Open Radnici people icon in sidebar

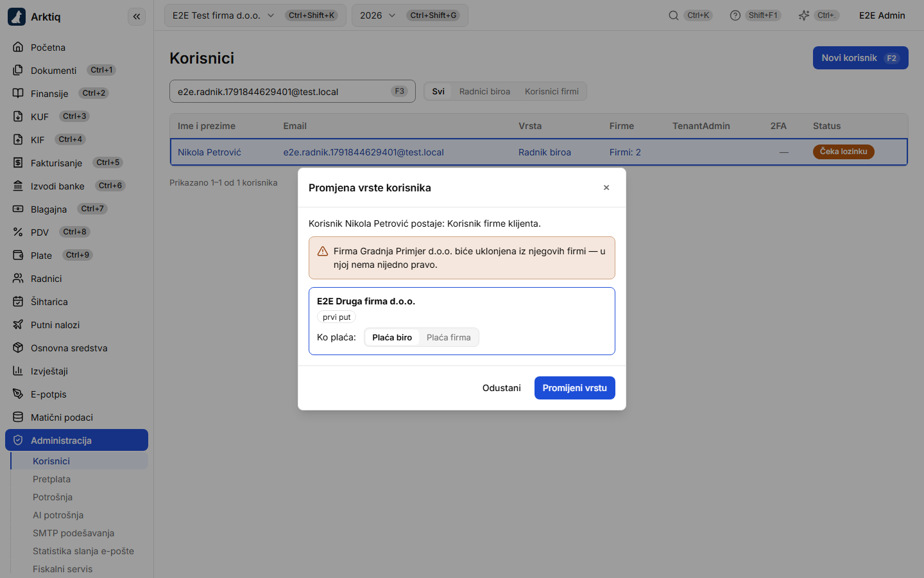click(18, 278)
